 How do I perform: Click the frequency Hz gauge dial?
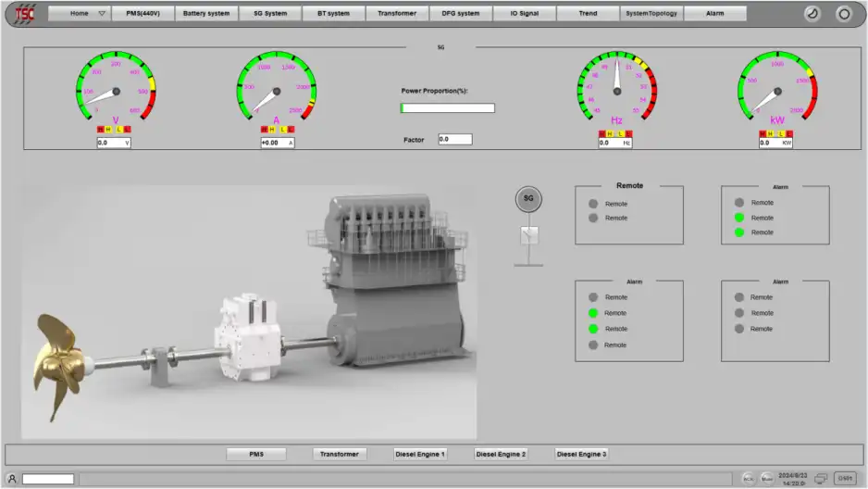[x=616, y=90]
